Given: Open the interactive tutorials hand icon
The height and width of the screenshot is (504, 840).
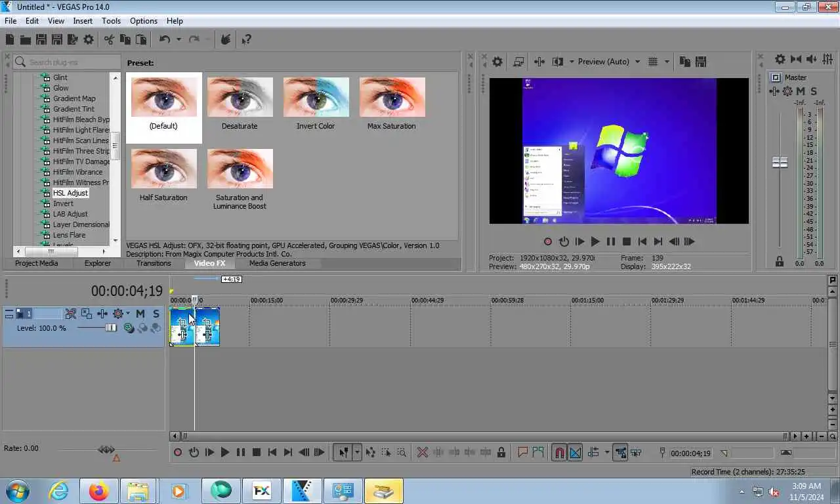Looking at the screenshot, I should [x=225, y=39].
